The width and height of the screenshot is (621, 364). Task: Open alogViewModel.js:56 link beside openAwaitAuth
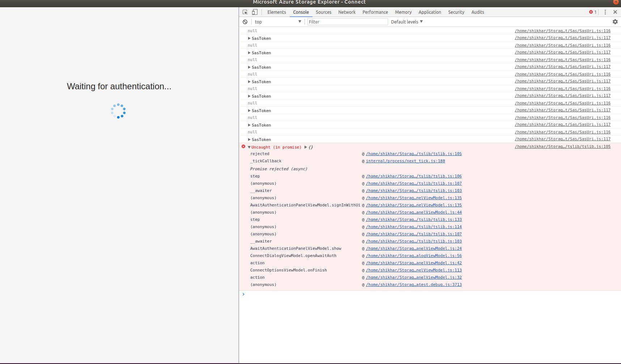(x=414, y=256)
